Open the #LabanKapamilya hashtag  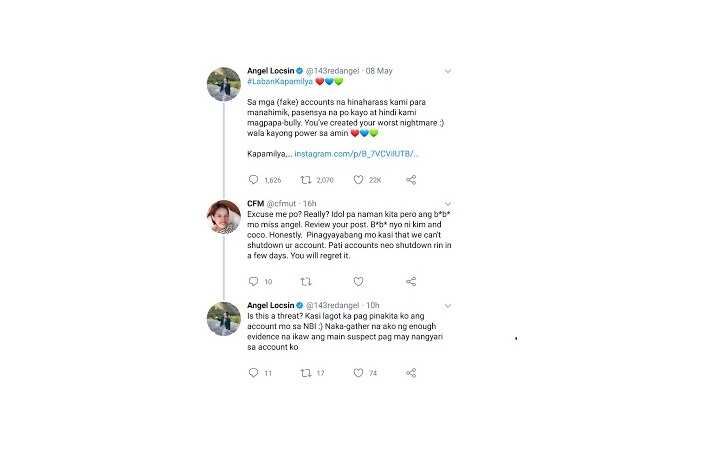pyautogui.click(x=280, y=81)
